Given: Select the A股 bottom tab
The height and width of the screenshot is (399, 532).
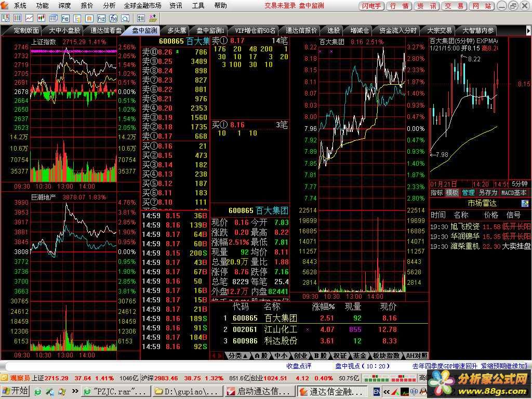Looking at the screenshot, I should pyautogui.click(x=261, y=355).
